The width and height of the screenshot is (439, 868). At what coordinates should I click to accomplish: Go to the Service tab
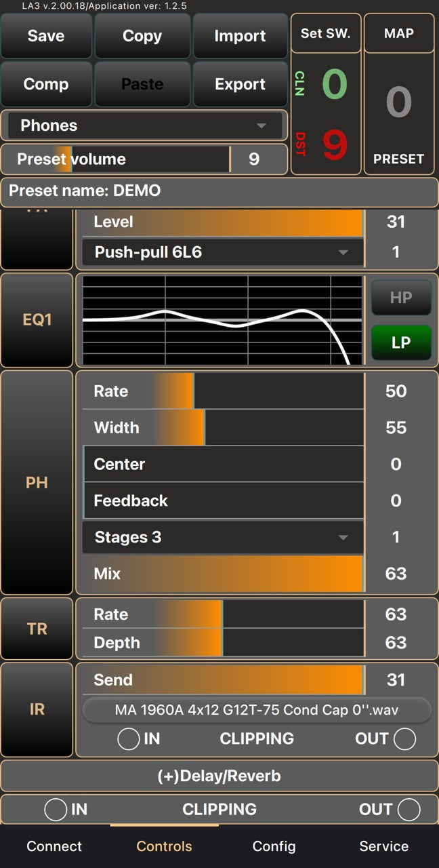383,846
